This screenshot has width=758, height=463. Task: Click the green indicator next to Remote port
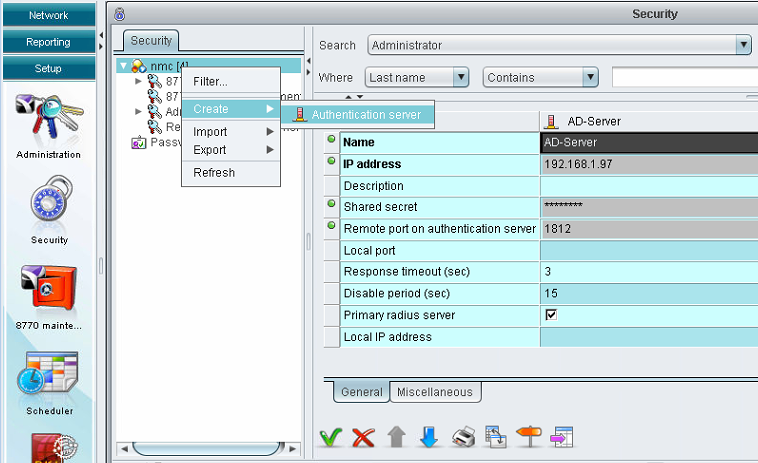click(x=331, y=225)
